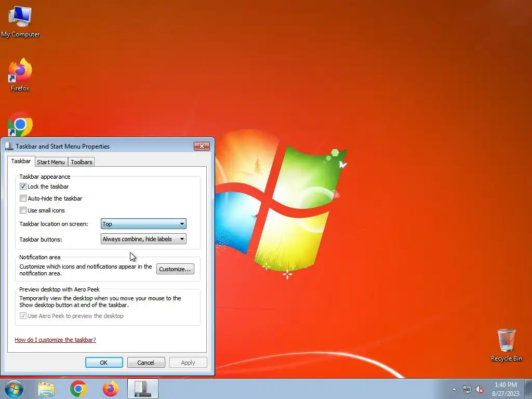Open the network tray icon
Image resolution: width=532 pixels, height=399 pixels.
point(467,389)
